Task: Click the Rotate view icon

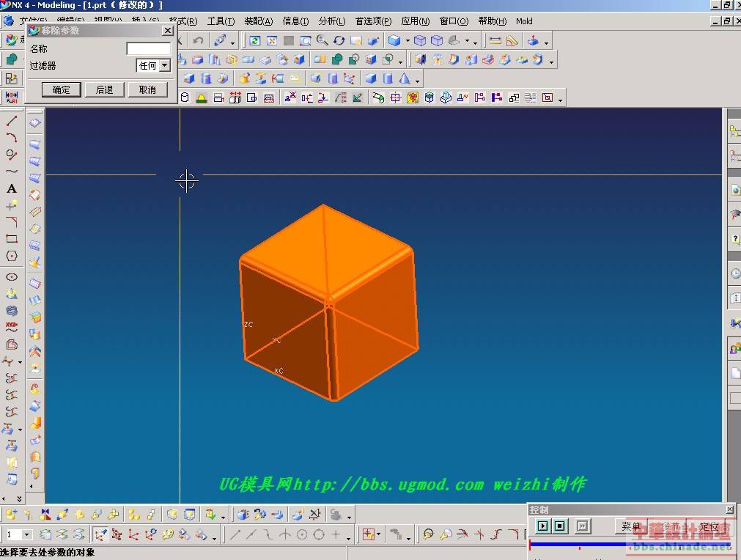Action: [339, 41]
